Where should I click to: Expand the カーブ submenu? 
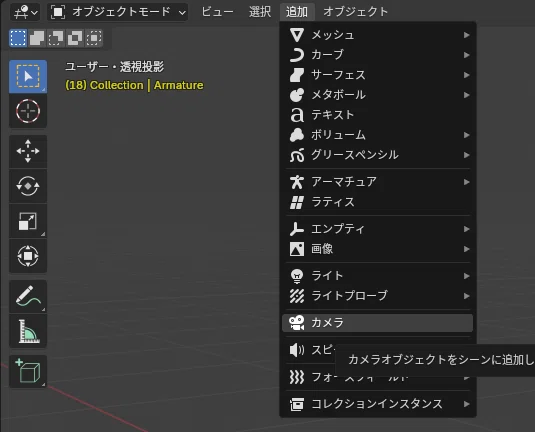click(378, 55)
